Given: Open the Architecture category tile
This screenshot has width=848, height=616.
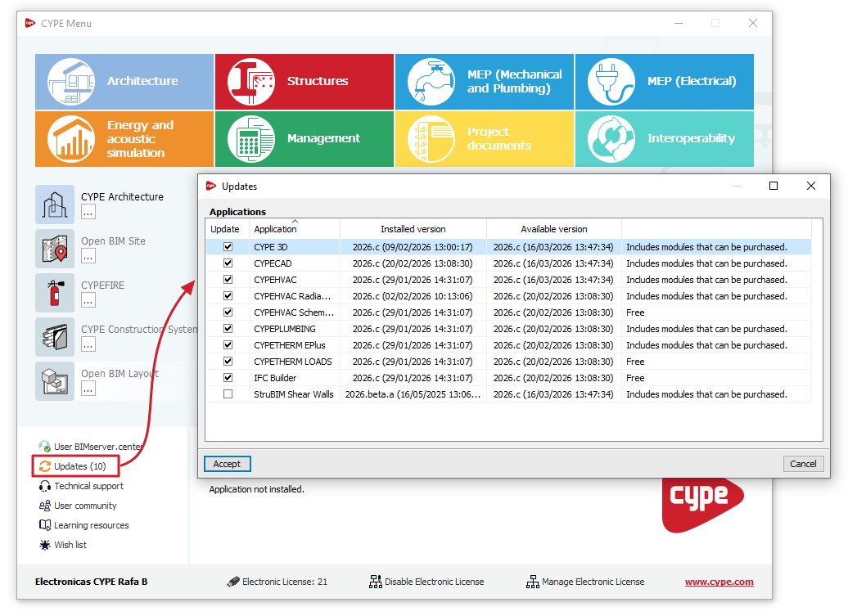Looking at the screenshot, I should point(124,82).
